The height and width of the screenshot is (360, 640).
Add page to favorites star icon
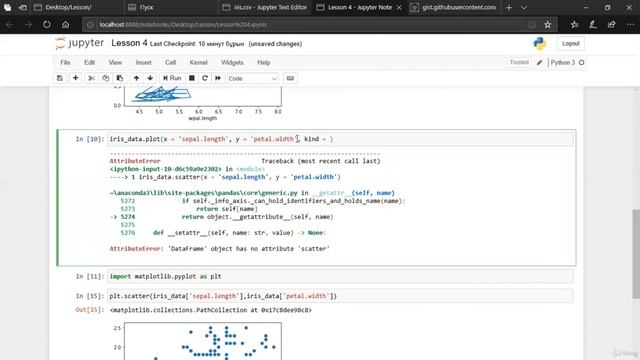tap(548, 25)
